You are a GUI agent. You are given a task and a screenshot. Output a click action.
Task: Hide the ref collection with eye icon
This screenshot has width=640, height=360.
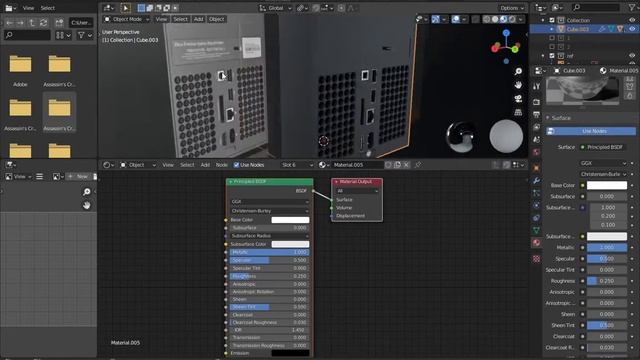(x=632, y=56)
